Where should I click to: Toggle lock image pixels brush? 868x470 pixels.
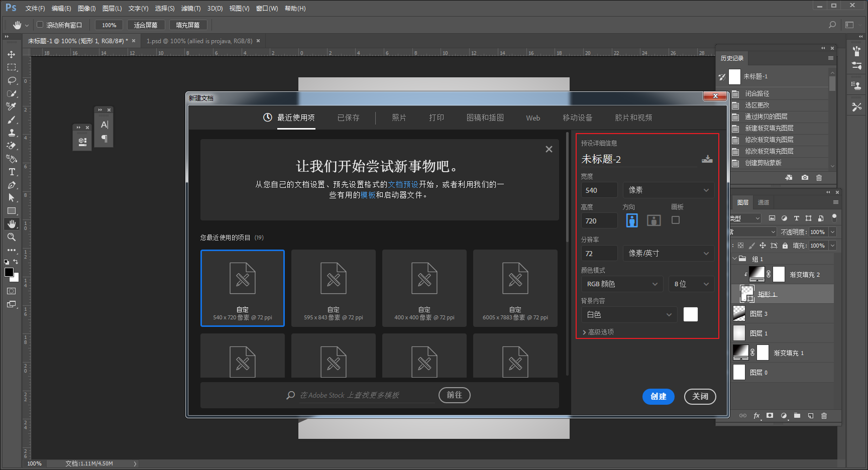(751, 246)
